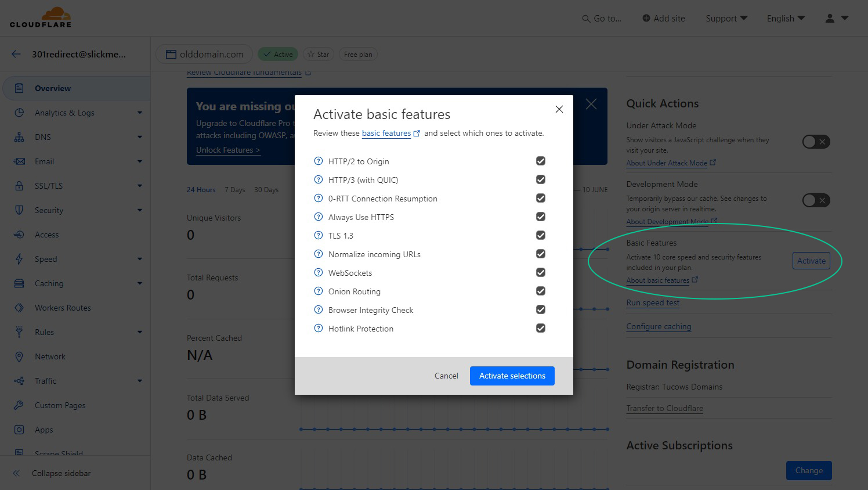Click Transfer to Cloudflare link

(664, 408)
